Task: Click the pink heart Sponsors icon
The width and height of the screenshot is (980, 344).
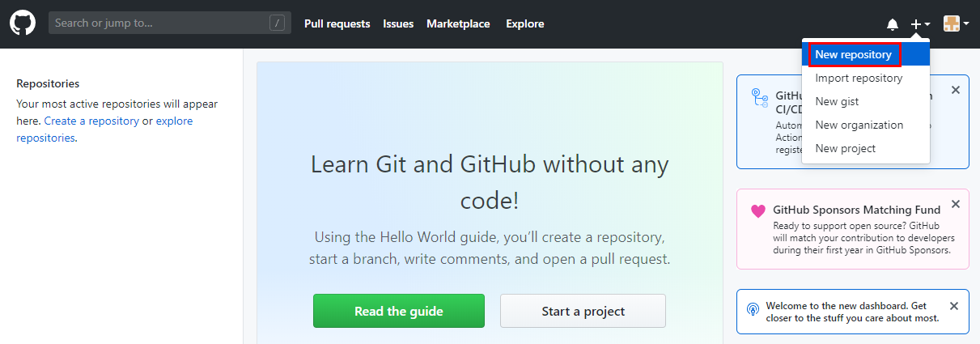Action: [758, 211]
